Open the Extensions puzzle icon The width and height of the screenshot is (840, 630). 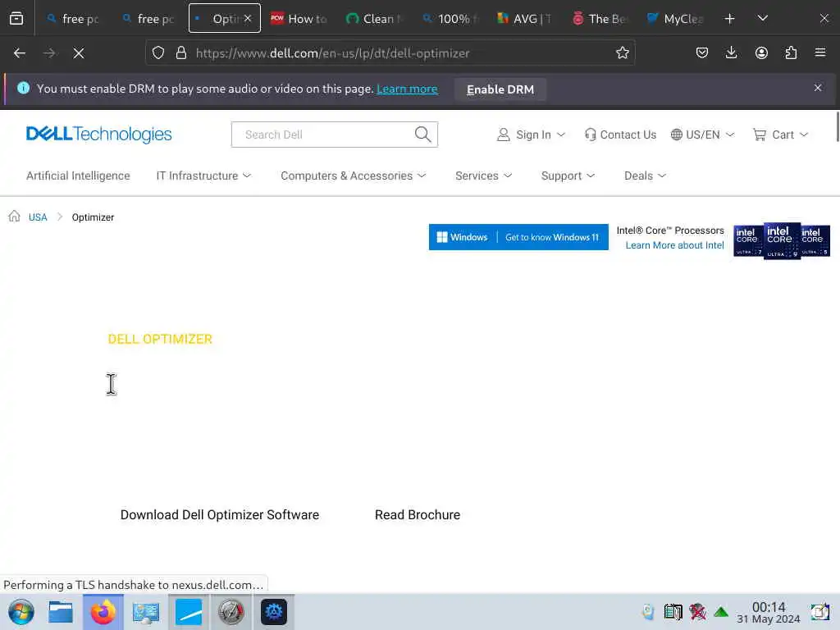click(791, 53)
